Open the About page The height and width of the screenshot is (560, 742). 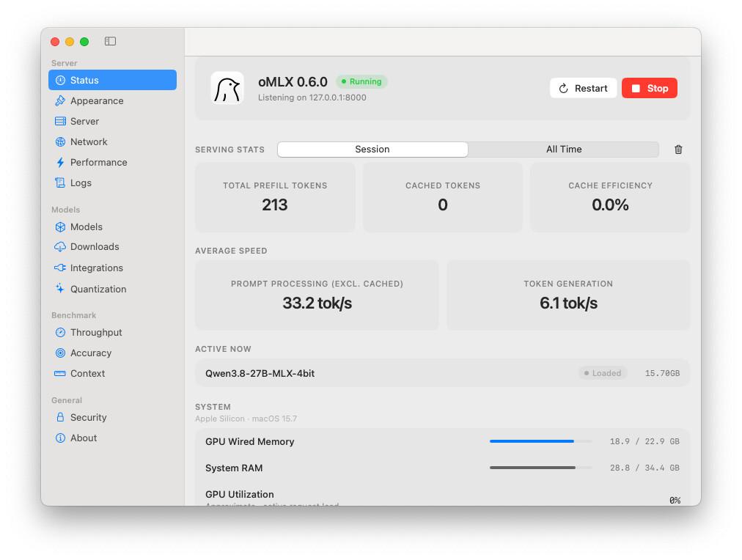tap(113, 438)
